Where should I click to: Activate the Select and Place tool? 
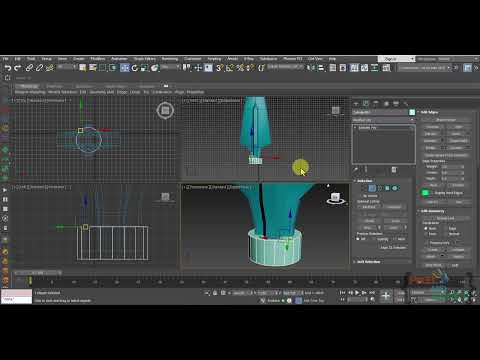[x=155, y=68]
